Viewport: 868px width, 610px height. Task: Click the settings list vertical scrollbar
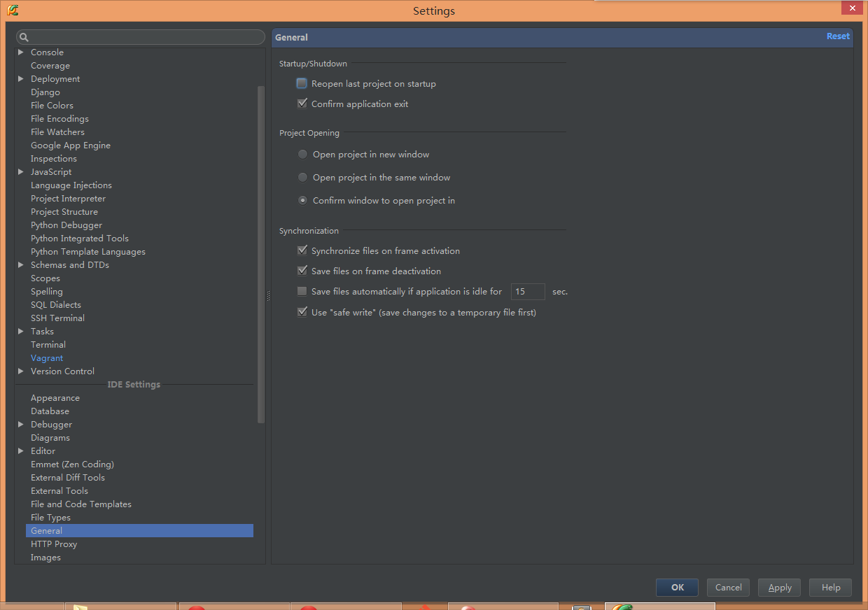tap(262, 254)
